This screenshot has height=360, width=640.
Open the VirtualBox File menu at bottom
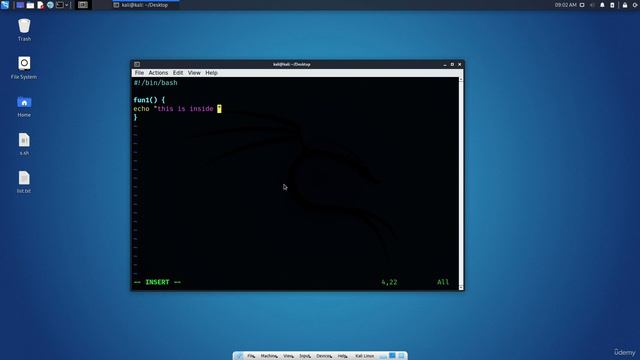pyautogui.click(x=251, y=356)
